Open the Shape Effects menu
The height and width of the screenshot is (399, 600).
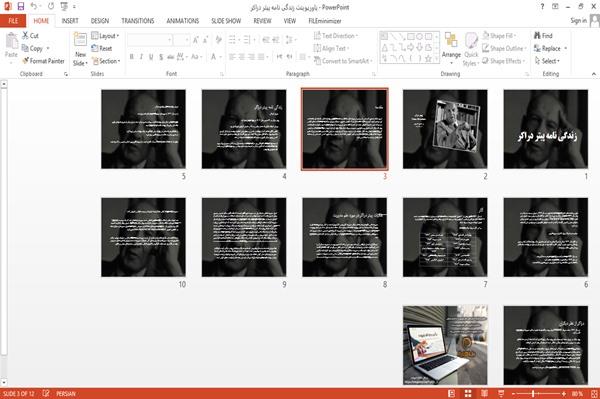point(504,61)
